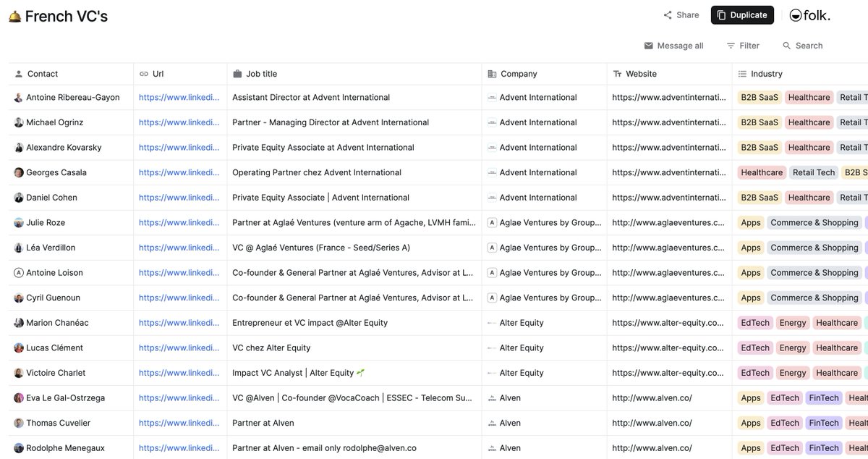Open LinkedIn URL for Rodolphe Menegaux

point(179,448)
